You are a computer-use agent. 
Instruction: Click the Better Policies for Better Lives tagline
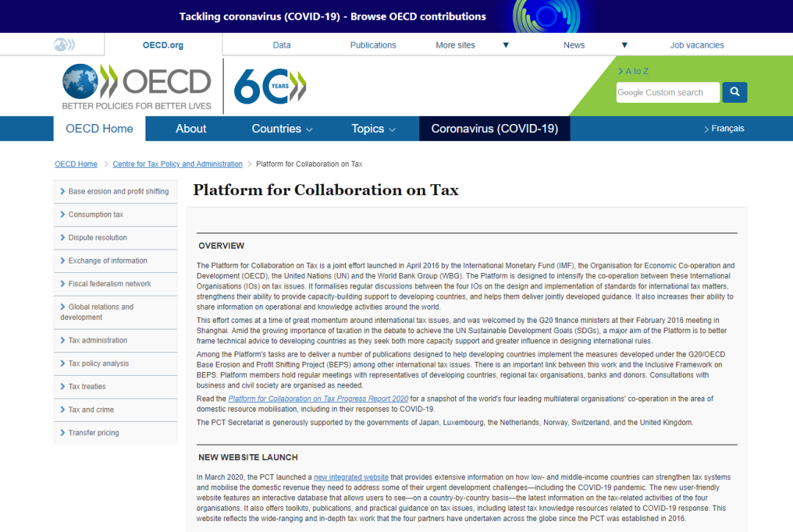(x=137, y=106)
